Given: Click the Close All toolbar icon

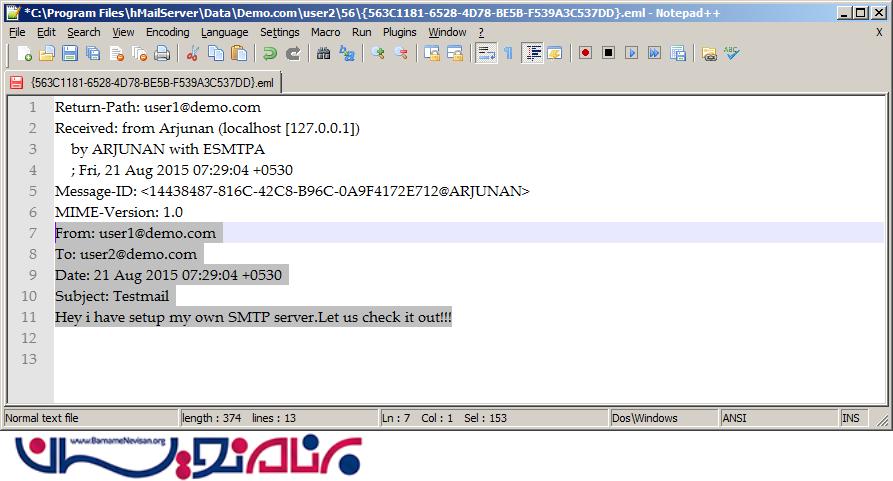Looking at the screenshot, I should pos(140,54).
